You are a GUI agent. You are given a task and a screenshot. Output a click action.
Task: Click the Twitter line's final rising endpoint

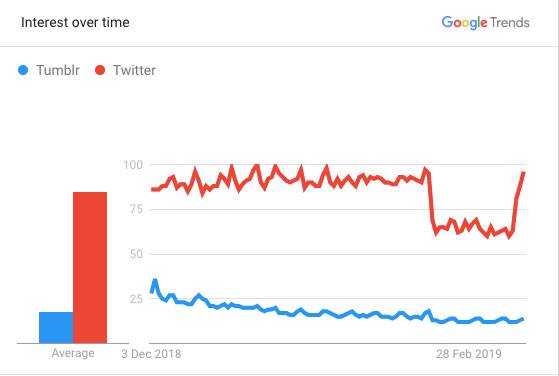click(523, 173)
